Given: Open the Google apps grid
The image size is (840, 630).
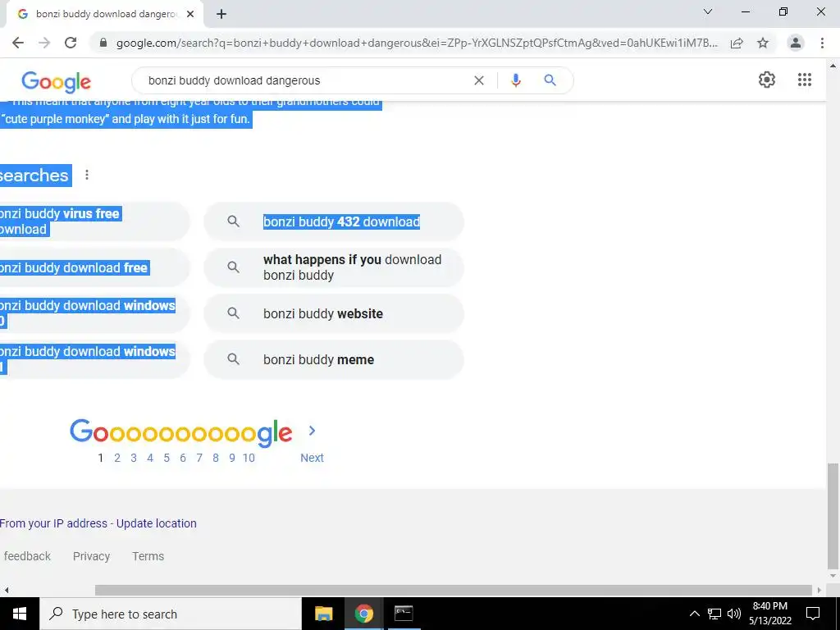Looking at the screenshot, I should 804,80.
